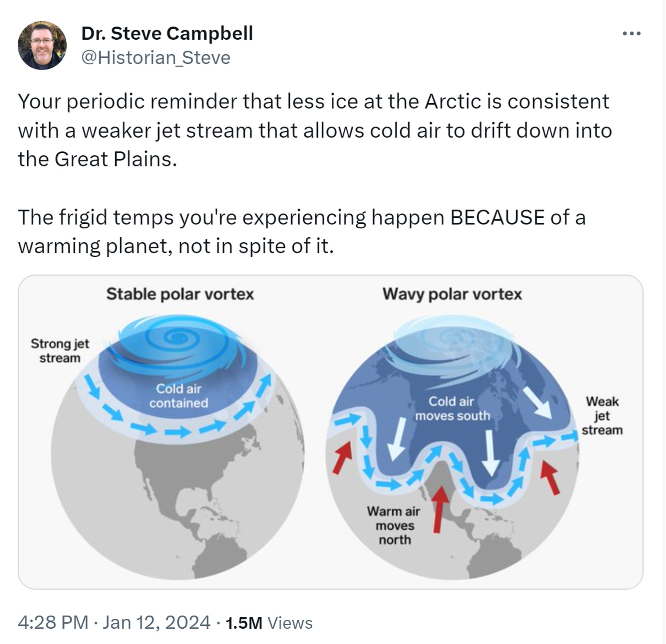This screenshot has height=644, width=666.
Task: Click the Warm air moves north label
Action: 394,525
